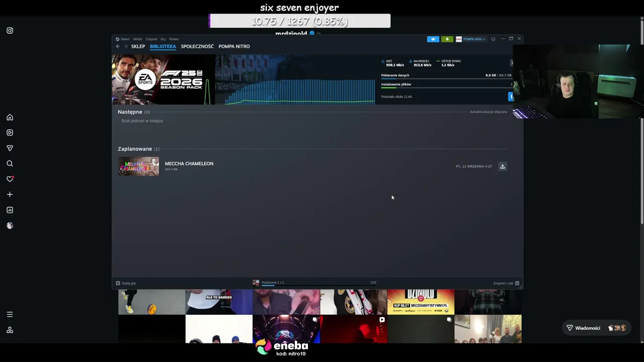Image resolution: width=644 pixels, height=362 pixels.
Task: Click MECCHA CHAMELEON title
Action: (x=189, y=164)
